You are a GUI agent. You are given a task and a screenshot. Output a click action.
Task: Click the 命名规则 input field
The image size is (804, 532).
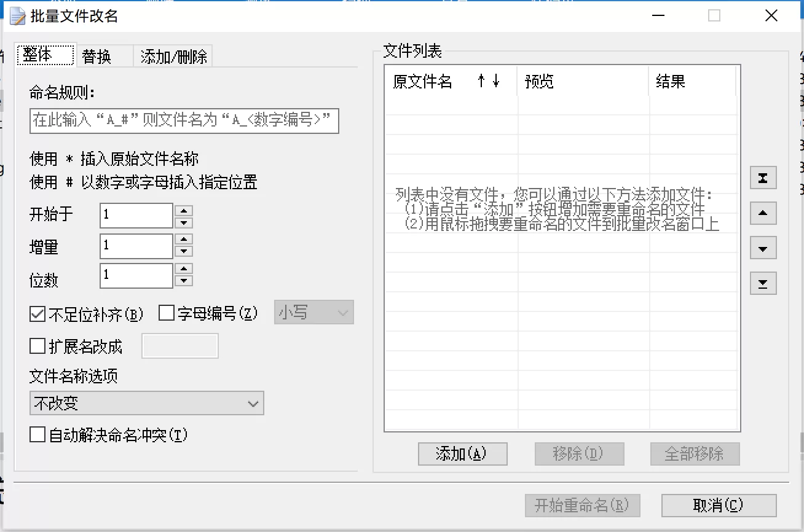tap(184, 121)
